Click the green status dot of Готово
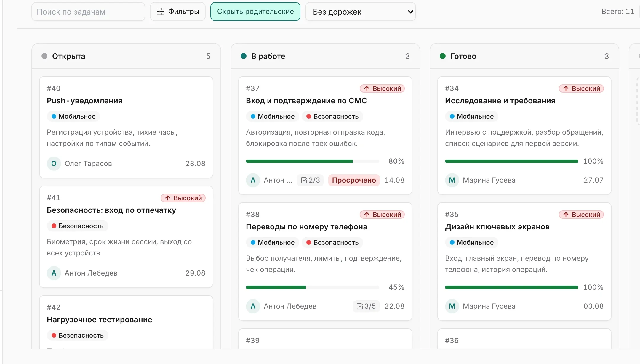 [x=443, y=56]
